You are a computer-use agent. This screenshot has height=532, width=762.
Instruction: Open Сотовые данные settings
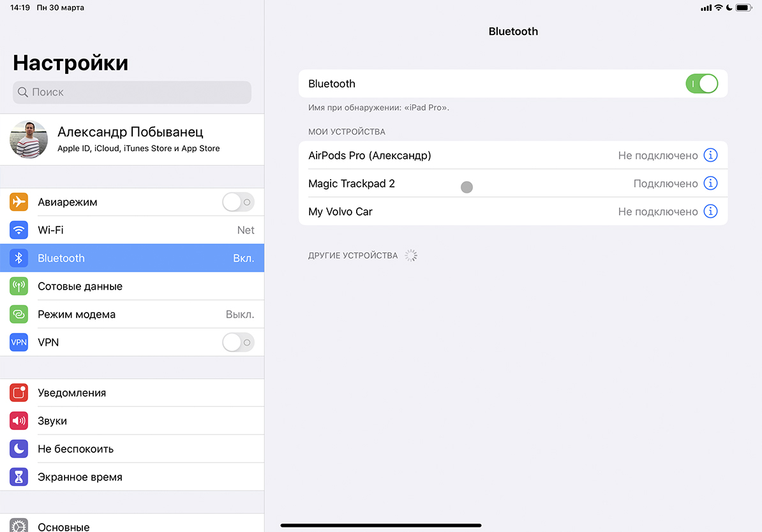click(x=132, y=286)
